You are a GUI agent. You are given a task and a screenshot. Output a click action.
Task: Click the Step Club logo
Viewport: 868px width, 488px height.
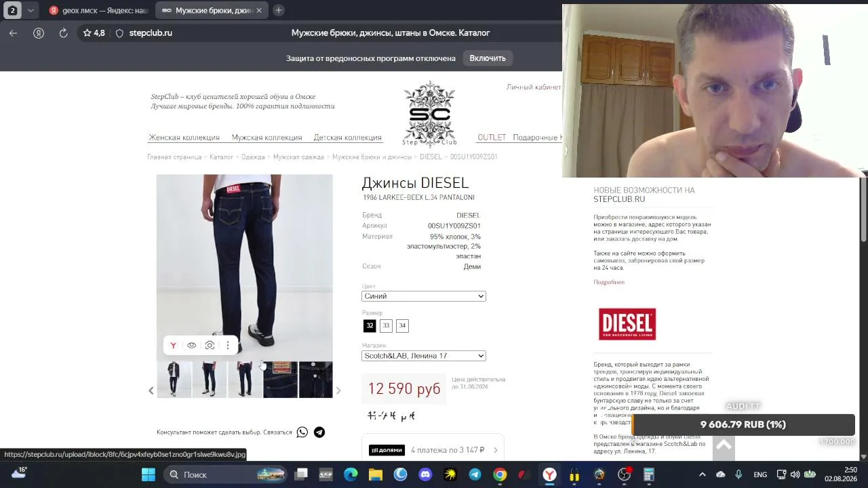tap(429, 113)
